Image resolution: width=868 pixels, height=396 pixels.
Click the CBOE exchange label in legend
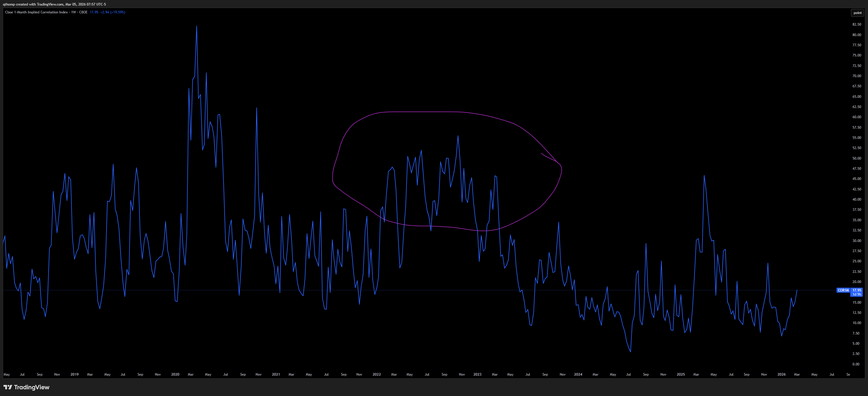tap(83, 12)
